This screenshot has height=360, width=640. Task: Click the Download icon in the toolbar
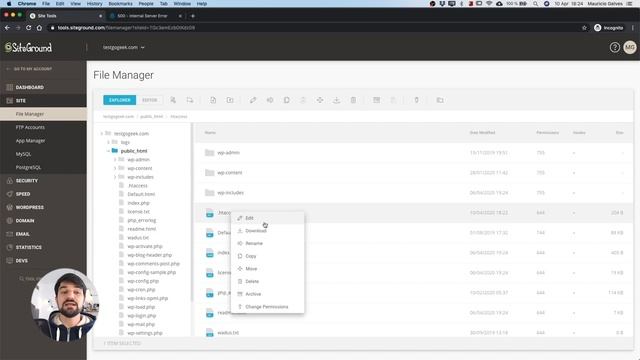336,100
